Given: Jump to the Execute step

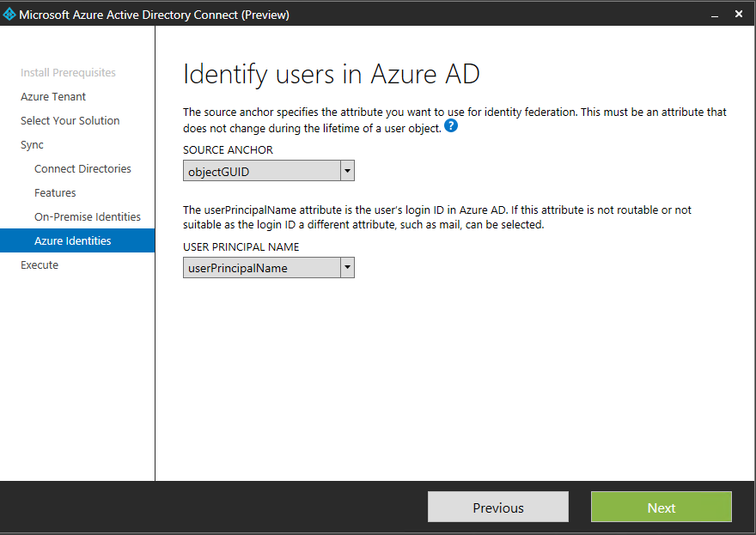Looking at the screenshot, I should (40, 265).
